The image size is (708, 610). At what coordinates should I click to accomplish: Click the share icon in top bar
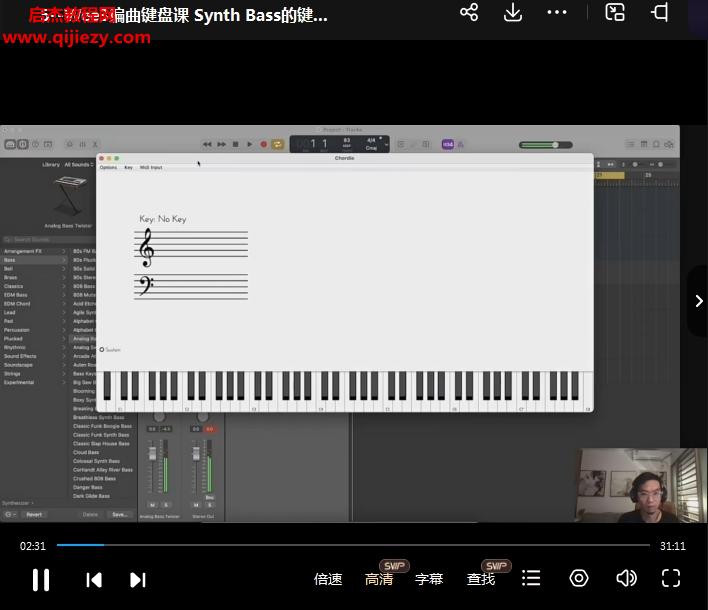pyautogui.click(x=469, y=12)
